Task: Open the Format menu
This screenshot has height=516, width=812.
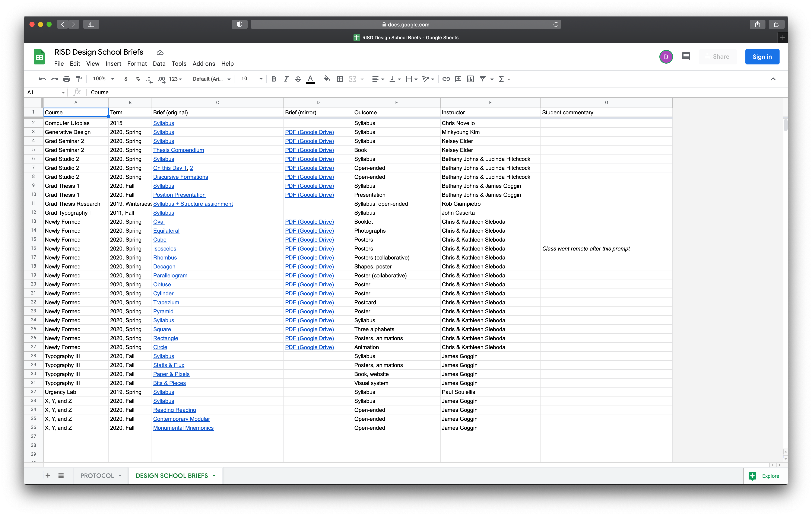Action: click(x=137, y=64)
